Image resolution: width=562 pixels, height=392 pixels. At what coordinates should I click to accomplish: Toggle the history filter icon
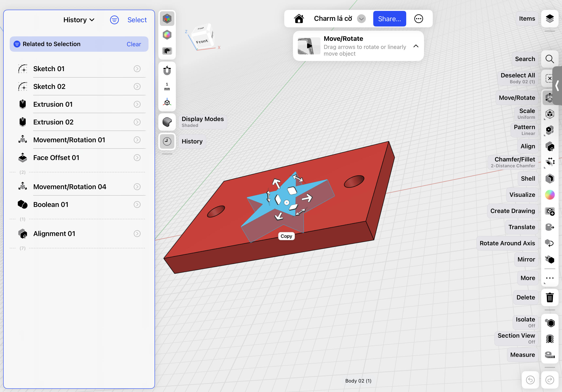[114, 20]
